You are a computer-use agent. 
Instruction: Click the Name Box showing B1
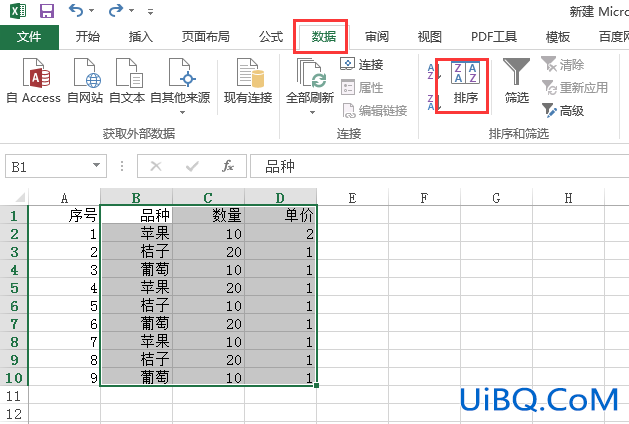click(x=48, y=166)
